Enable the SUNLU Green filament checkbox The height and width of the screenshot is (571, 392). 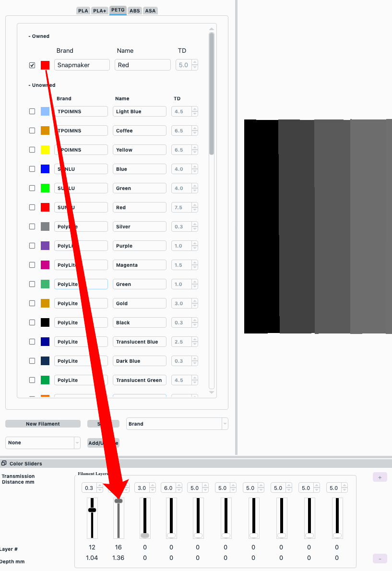pos(32,188)
